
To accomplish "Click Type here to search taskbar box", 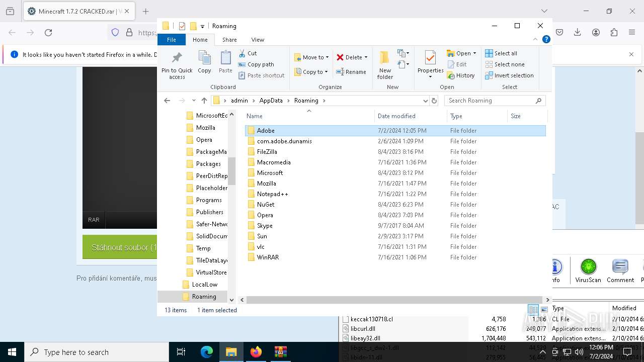I will [x=97, y=352].
